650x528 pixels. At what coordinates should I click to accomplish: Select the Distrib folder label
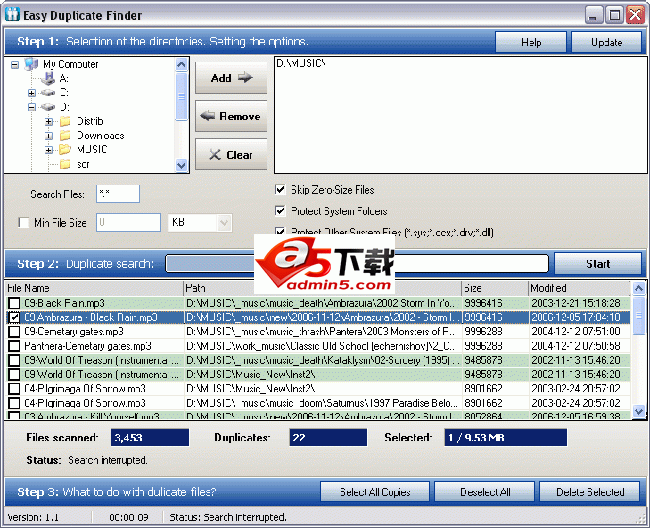90,121
